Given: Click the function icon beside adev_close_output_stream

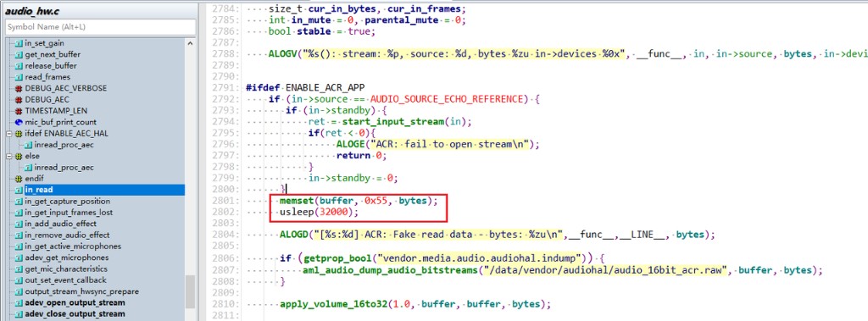Looking at the screenshot, I should click(x=19, y=314).
